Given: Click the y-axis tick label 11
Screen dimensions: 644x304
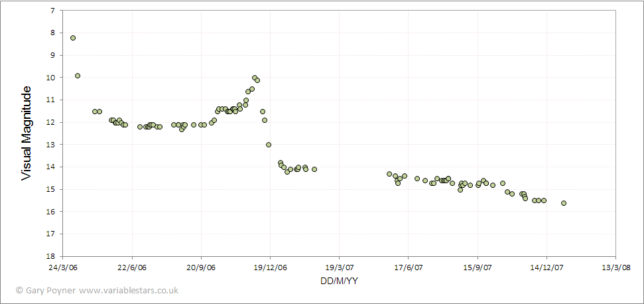Looking at the screenshot, I should [x=52, y=100].
